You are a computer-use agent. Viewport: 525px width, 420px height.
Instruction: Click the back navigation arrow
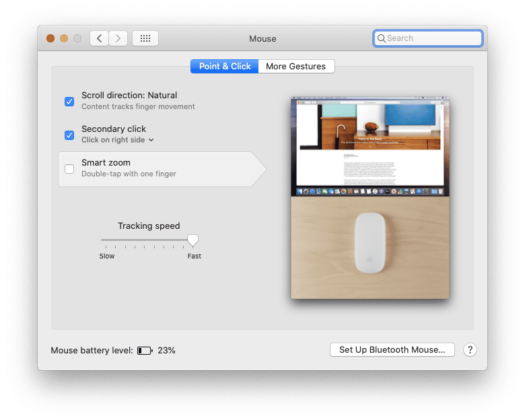[x=100, y=38]
